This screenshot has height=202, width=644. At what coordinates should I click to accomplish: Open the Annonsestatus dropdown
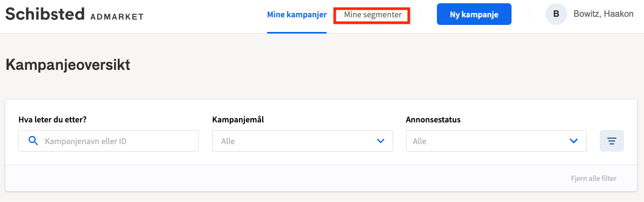click(x=496, y=141)
